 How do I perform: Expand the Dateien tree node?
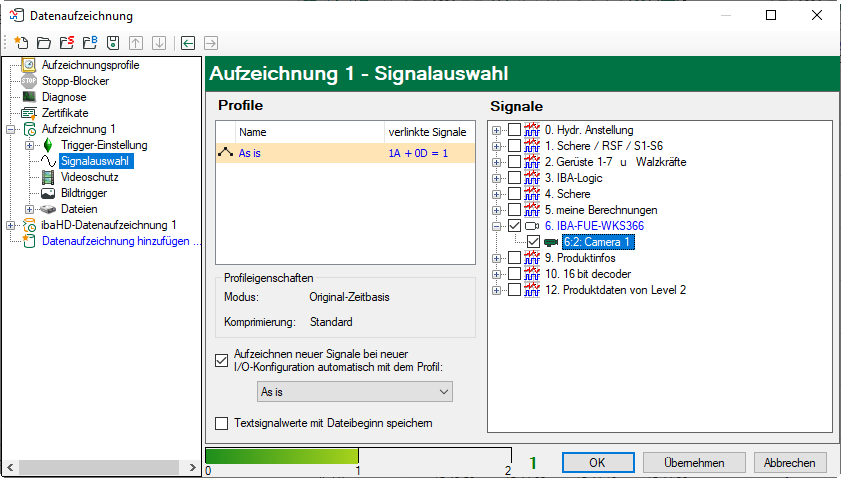point(29,209)
